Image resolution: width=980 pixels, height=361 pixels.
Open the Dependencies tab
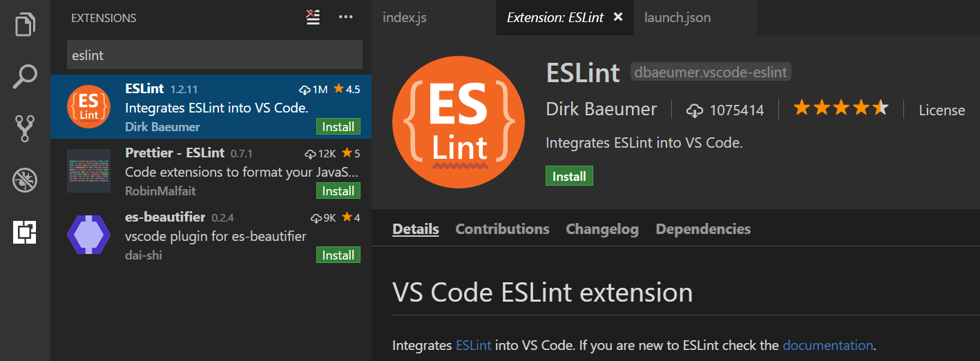pos(703,229)
